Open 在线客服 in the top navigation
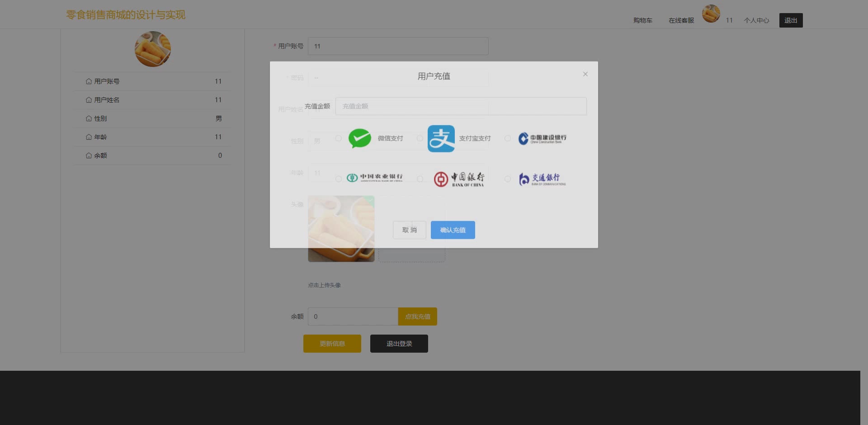The image size is (868, 425). (x=681, y=20)
